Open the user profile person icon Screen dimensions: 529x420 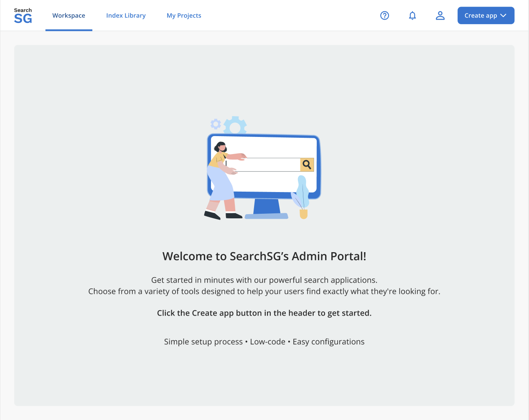440,15
